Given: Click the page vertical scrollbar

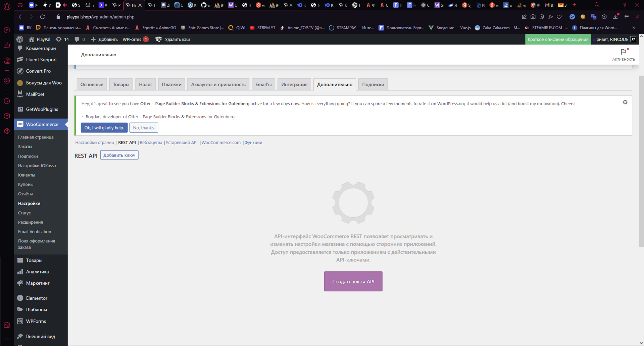Looking at the screenshot, I should point(641,161).
